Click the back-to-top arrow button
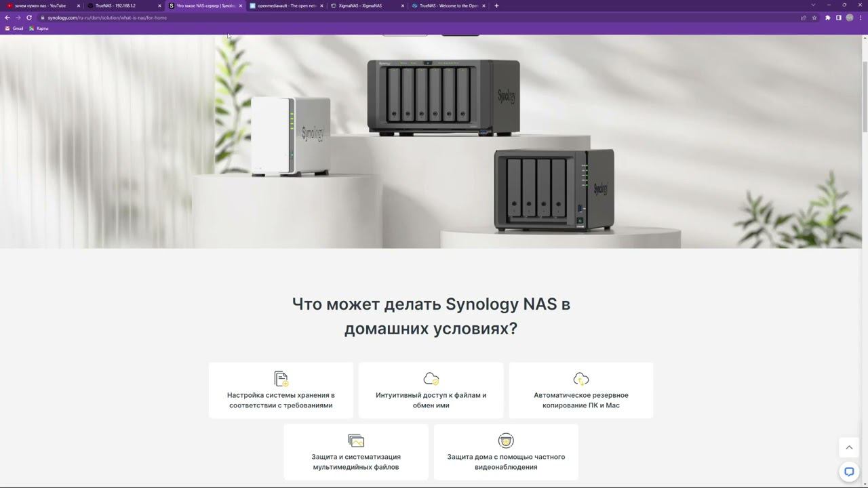The height and width of the screenshot is (488, 868). (849, 447)
